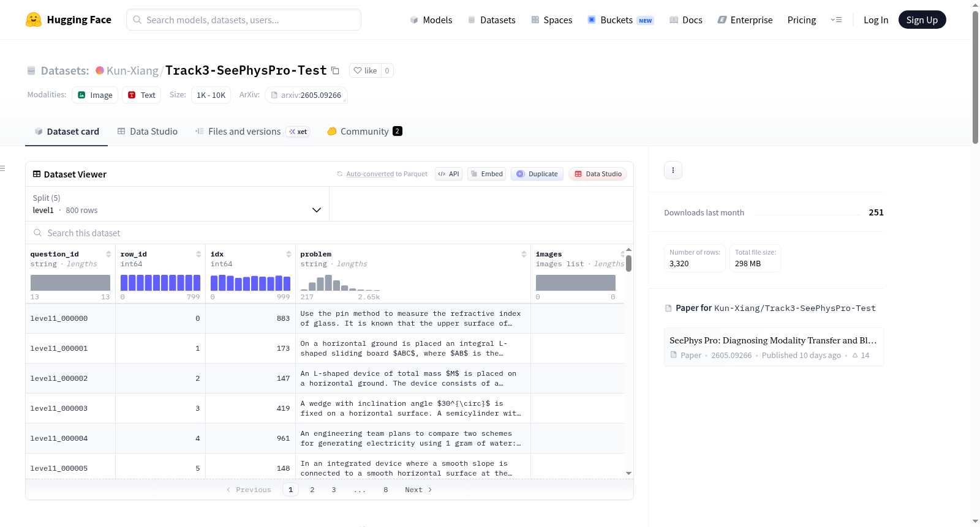The image size is (980, 527).
Task: Click the Sign Up button
Action: (x=922, y=20)
